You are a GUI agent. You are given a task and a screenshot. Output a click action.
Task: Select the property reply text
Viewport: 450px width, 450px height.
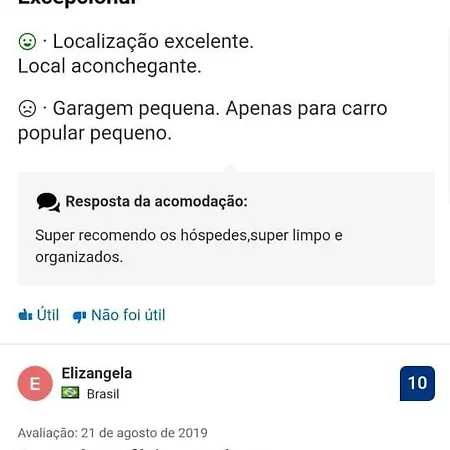[x=189, y=246]
